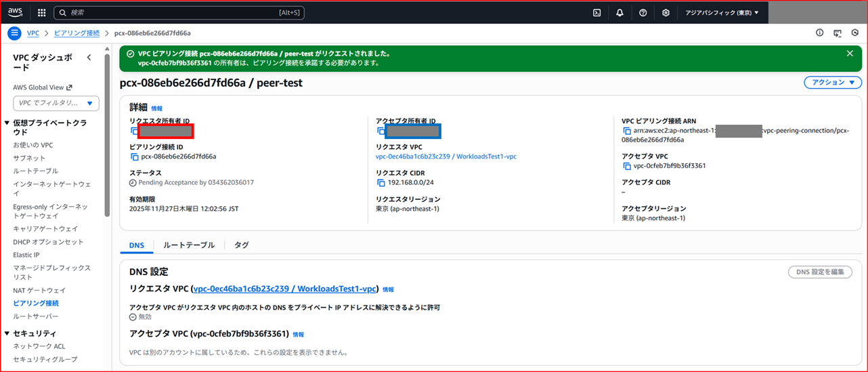Switch to the タグ tab
Screen dimensions: 868x372
click(x=241, y=245)
